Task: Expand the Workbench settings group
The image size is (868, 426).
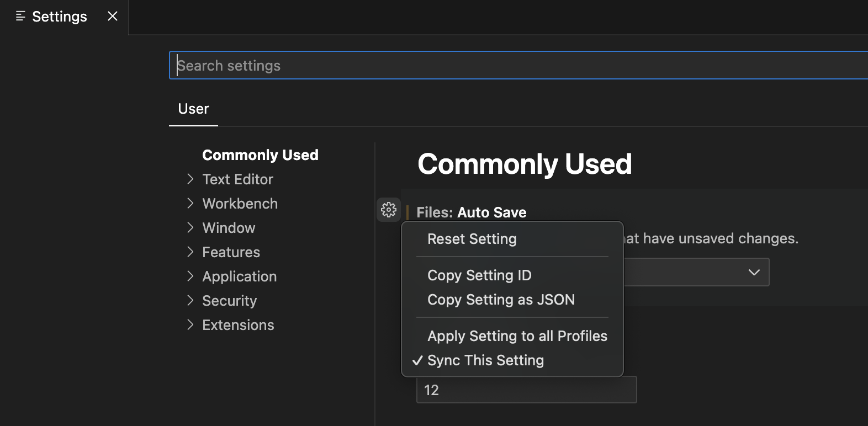Action: pyautogui.click(x=190, y=204)
